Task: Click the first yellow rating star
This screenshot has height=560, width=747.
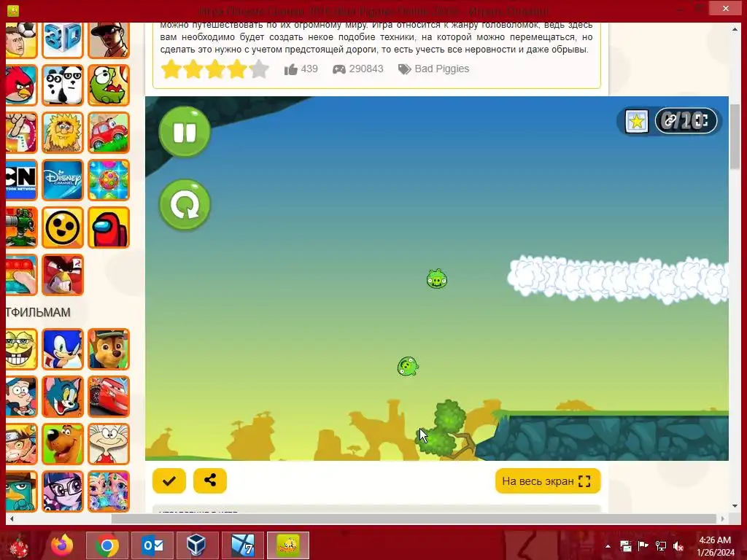Action: pos(171,69)
